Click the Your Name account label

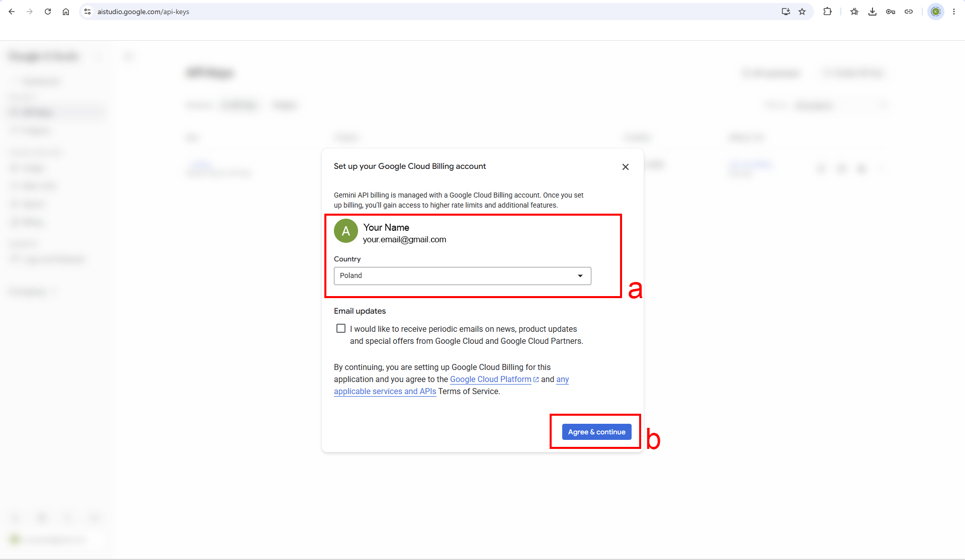[x=386, y=228]
